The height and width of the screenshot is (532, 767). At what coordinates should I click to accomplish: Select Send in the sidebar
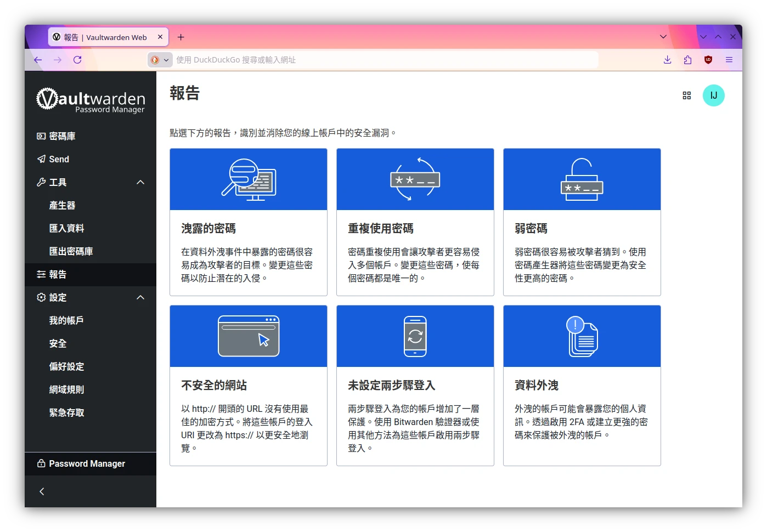[x=59, y=159]
